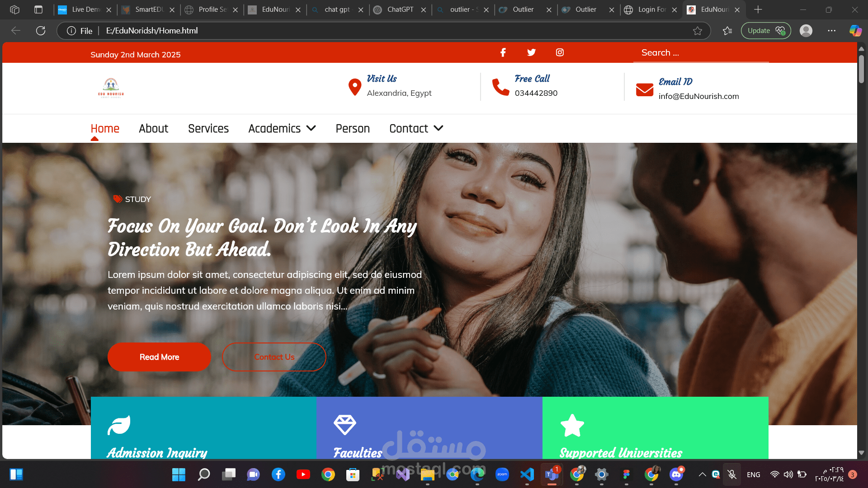Click the Search field in the red bar

701,53
